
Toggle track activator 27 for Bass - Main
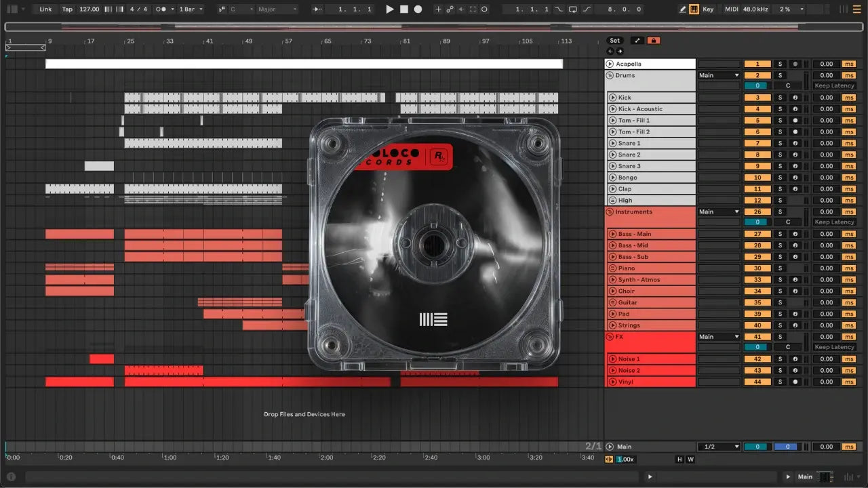tap(757, 234)
